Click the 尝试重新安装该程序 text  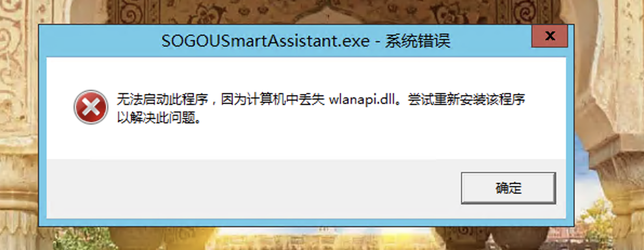coord(466,100)
